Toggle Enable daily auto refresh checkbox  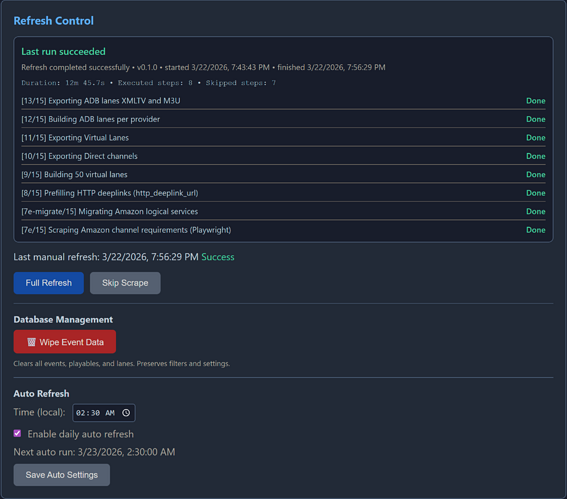(x=17, y=434)
